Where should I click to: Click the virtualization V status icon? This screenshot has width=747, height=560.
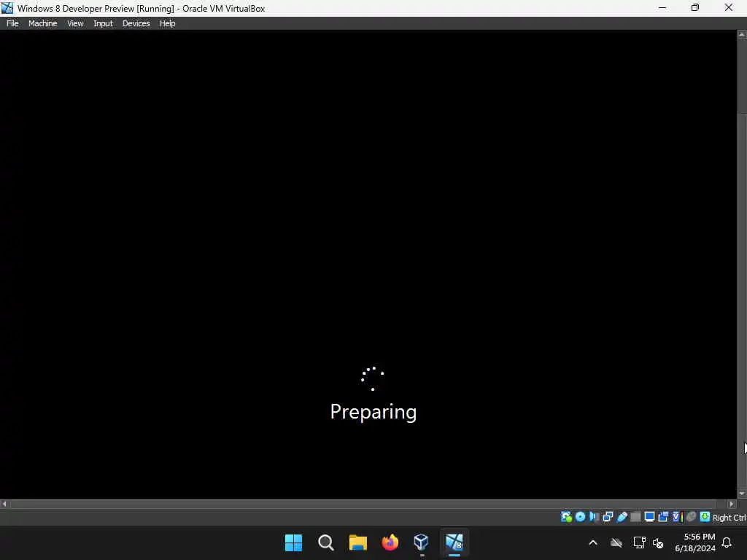[x=678, y=517]
